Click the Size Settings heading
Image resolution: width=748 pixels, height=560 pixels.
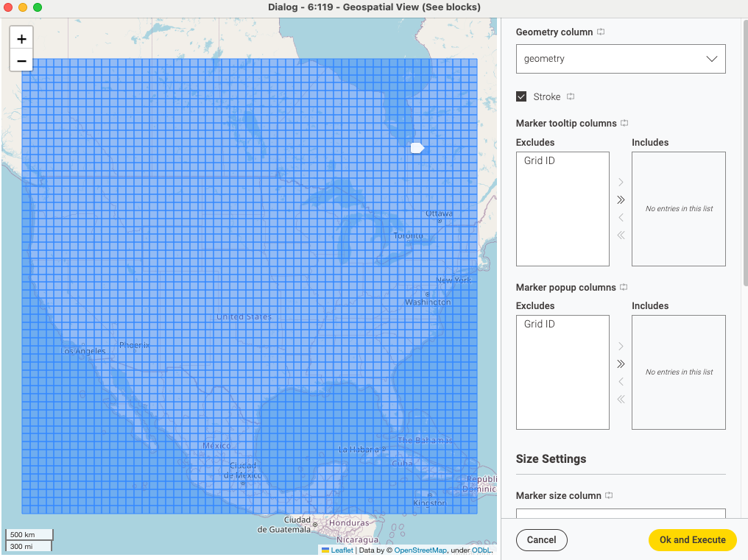(x=551, y=459)
